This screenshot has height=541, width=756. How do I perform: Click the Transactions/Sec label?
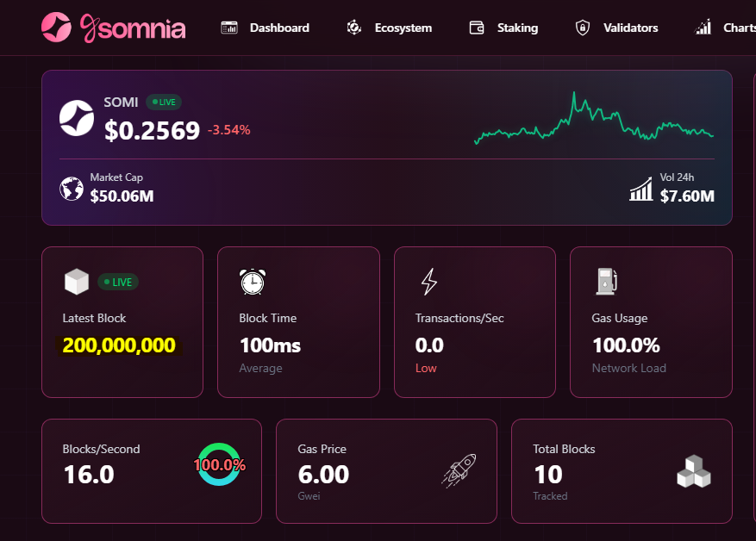click(x=459, y=318)
